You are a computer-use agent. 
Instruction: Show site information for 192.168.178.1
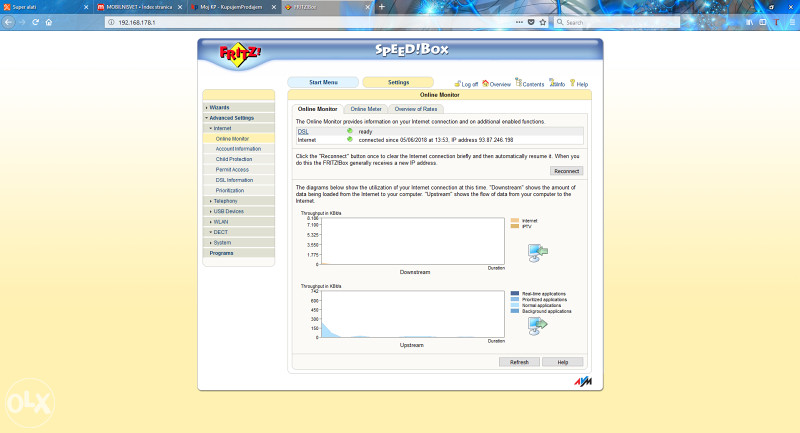pyautogui.click(x=111, y=22)
